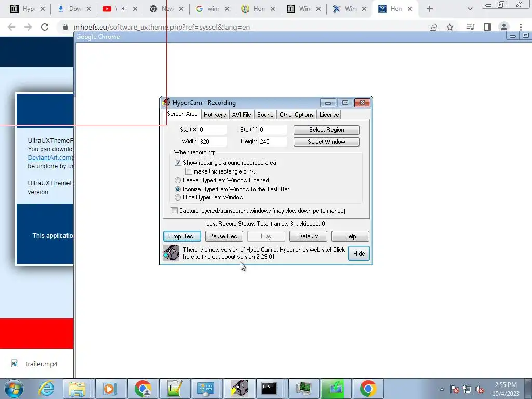Click the muted volume tray icon
The width and height of the screenshot is (532, 399).
[x=480, y=390]
